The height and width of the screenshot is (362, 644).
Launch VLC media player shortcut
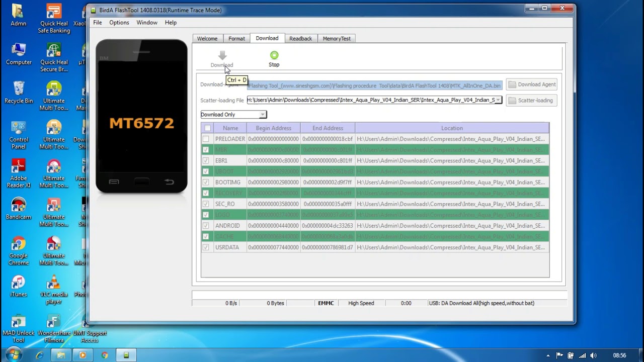click(54, 290)
